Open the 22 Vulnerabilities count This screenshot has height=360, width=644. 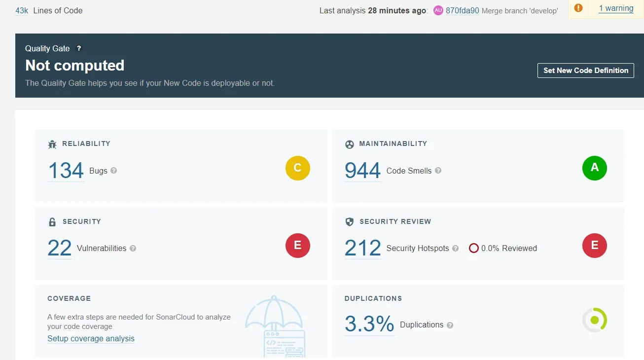point(60,248)
